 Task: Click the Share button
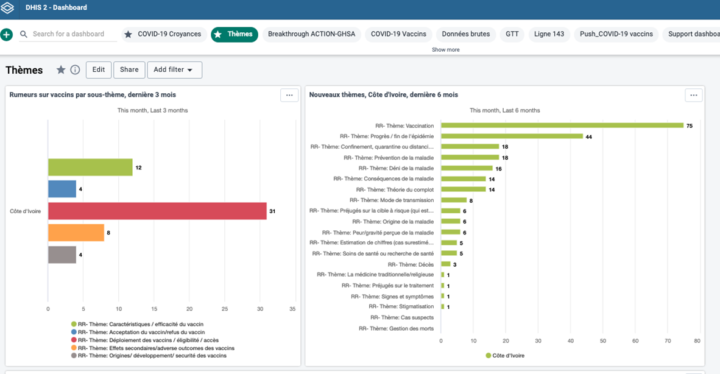point(129,70)
